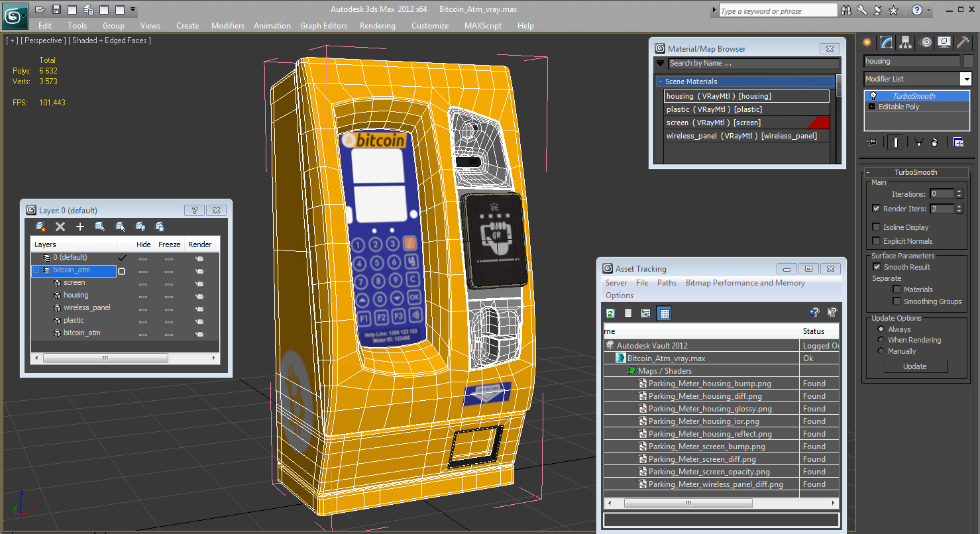Click Search by Name field
This screenshot has width=980, height=534.
click(x=753, y=64)
